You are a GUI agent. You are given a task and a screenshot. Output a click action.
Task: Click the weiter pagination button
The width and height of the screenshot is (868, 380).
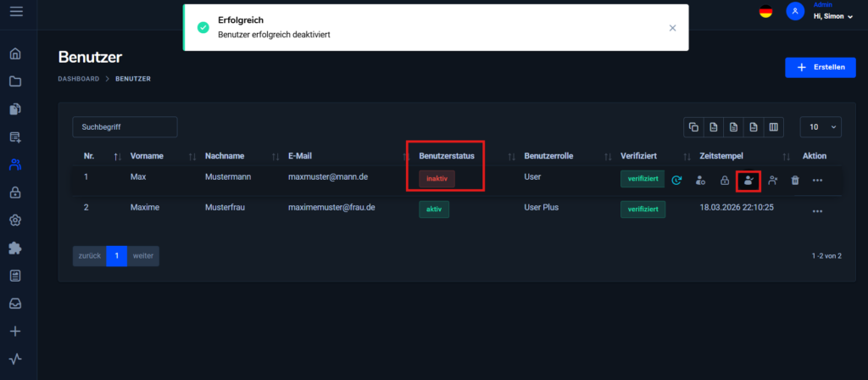(x=142, y=256)
